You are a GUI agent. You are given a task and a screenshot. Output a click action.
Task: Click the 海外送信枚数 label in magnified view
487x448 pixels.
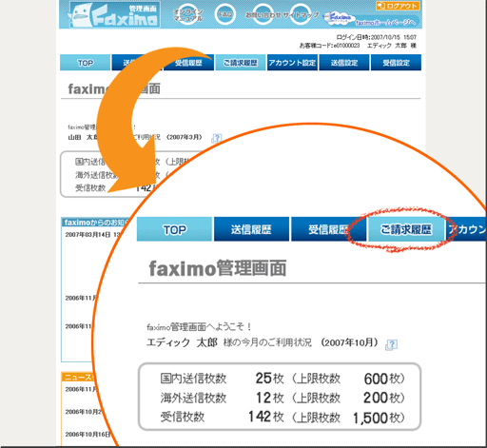click(x=193, y=398)
